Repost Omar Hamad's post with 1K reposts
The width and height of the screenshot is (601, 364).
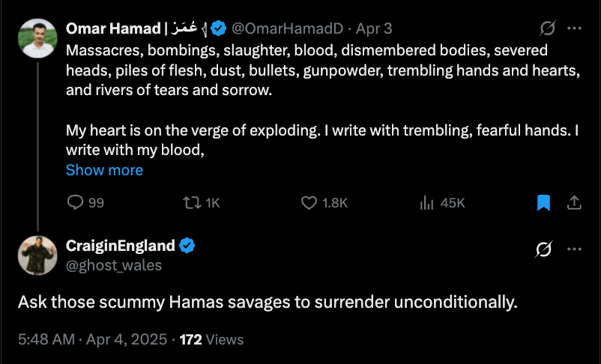pyautogui.click(x=191, y=203)
